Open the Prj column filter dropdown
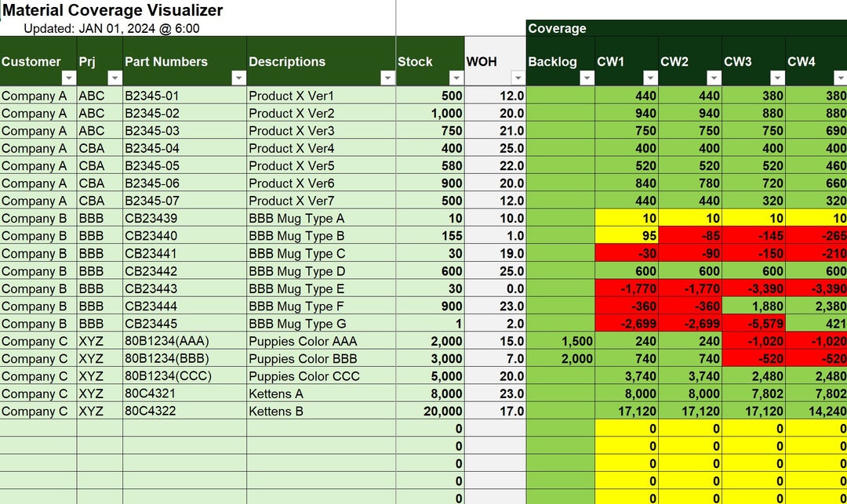This screenshot has width=847, height=504. (x=114, y=78)
